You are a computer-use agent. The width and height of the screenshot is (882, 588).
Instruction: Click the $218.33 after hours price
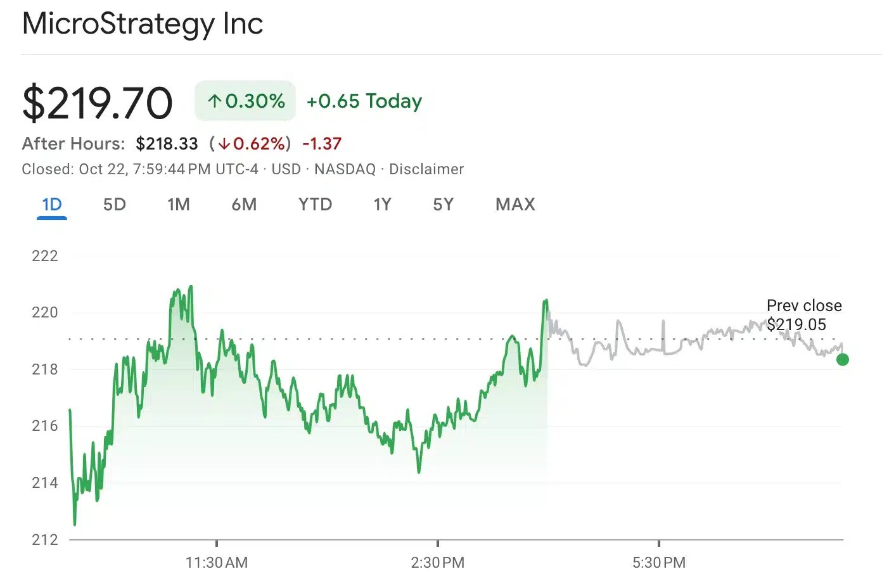pos(167,144)
